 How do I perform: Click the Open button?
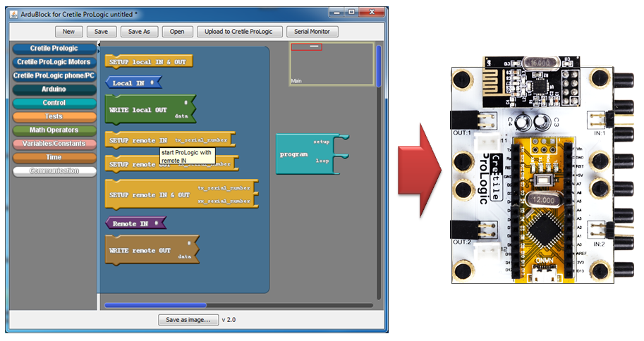[177, 32]
